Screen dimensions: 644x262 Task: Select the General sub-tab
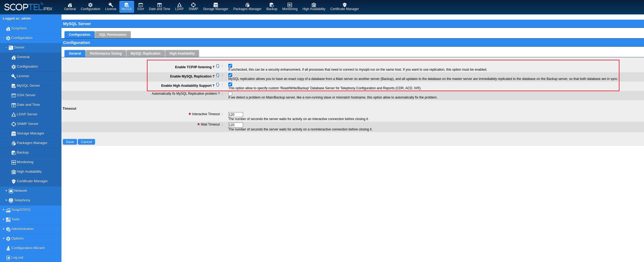coord(75,53)
